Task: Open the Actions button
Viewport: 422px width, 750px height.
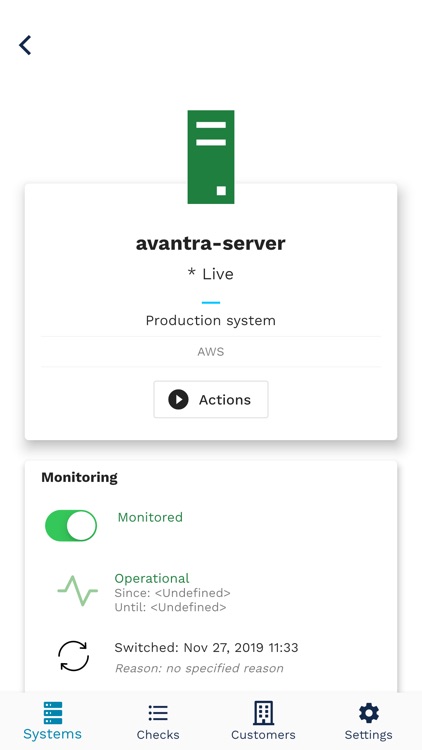Action: [211, 399]
